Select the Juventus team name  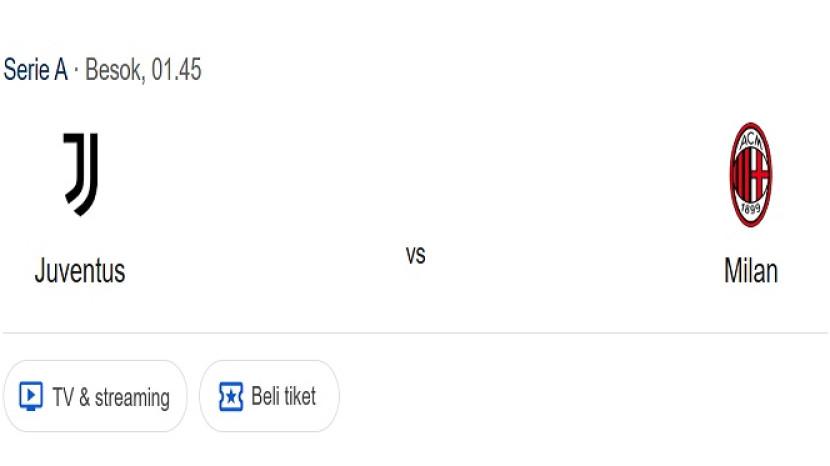(x=80, y=270)
